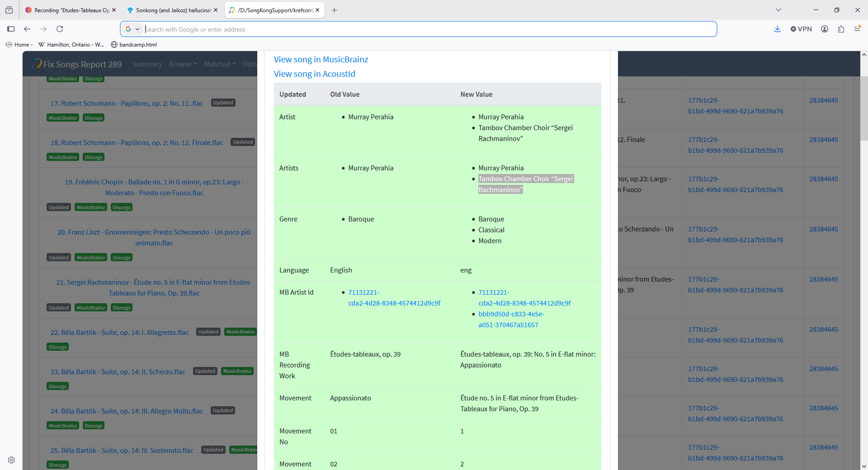Click View song in MusicBrainz link
Screen dimensions: 868x470
pyautogui.click(x=321, y=59)
